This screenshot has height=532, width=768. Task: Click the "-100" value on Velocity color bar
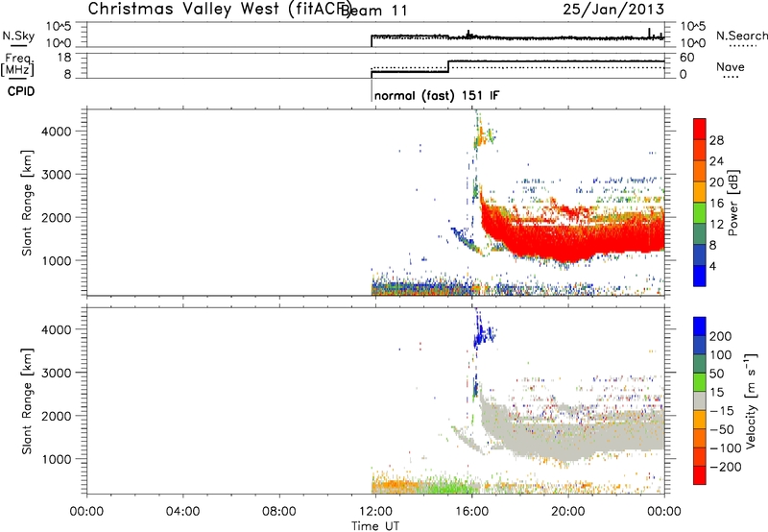click(x=726, y=448)
